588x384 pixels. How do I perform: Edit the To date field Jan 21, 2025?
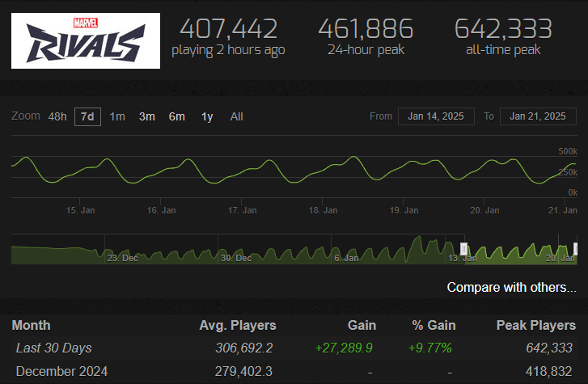pos(538,116)
